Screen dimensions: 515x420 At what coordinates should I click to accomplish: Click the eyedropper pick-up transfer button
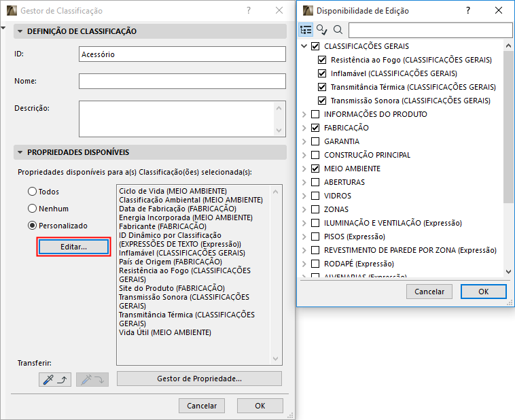click(55, 380)
